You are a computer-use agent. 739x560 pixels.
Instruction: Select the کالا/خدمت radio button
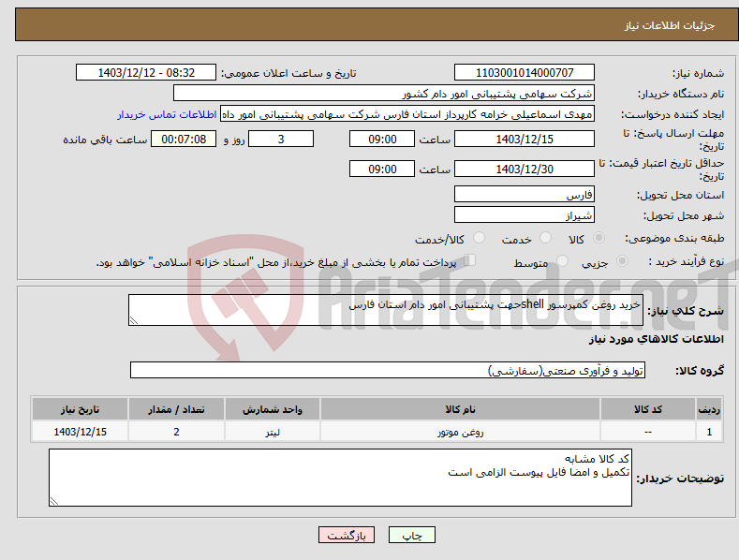[479, 238]
